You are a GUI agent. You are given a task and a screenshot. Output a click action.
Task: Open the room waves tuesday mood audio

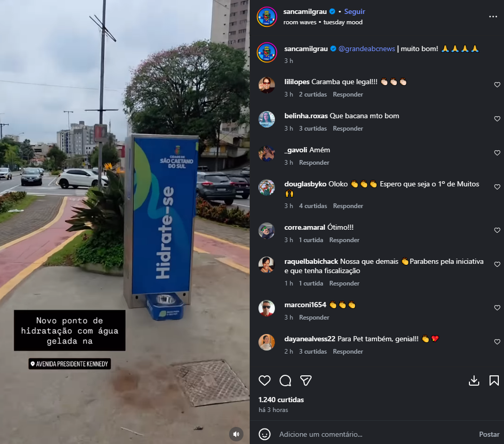(323, 22)
